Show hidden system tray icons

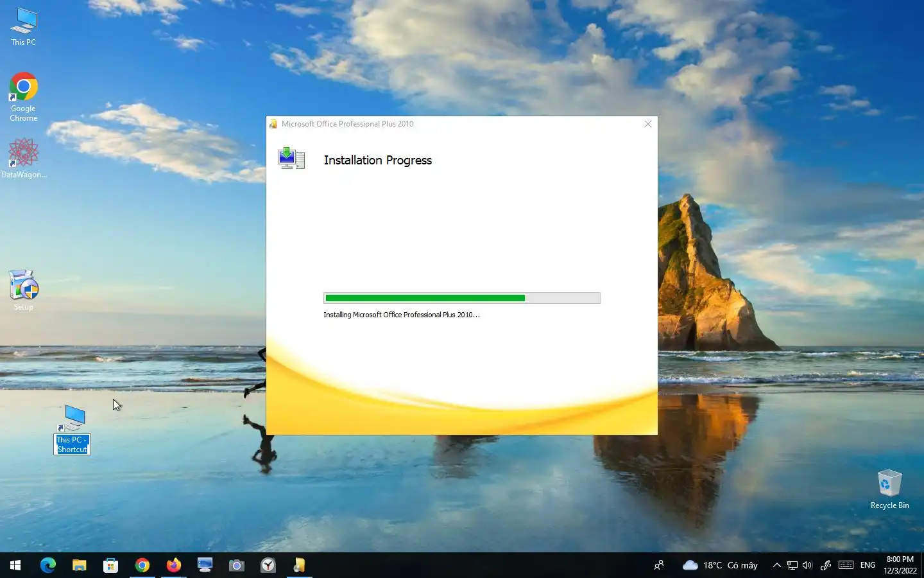click(x=776, y=565)
